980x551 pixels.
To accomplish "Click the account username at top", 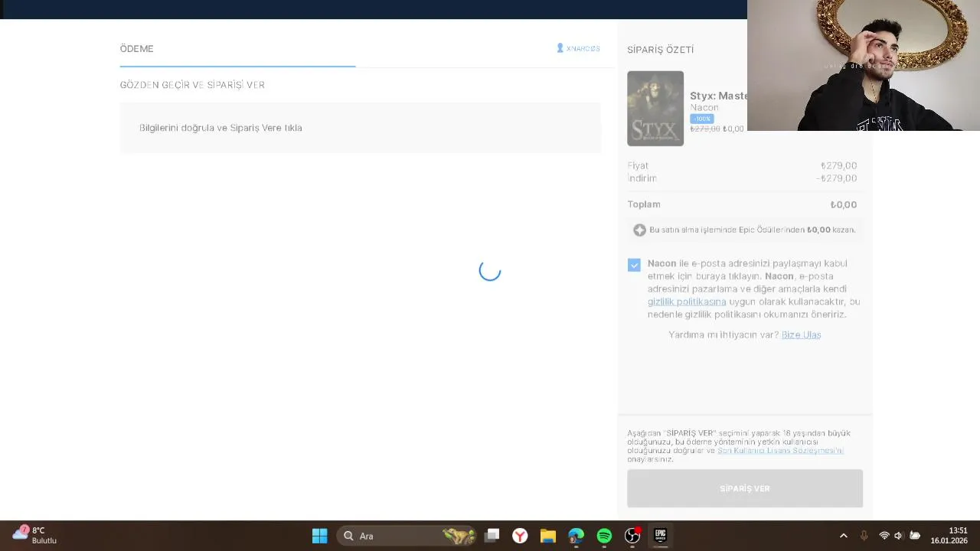I will coord(583,48).
